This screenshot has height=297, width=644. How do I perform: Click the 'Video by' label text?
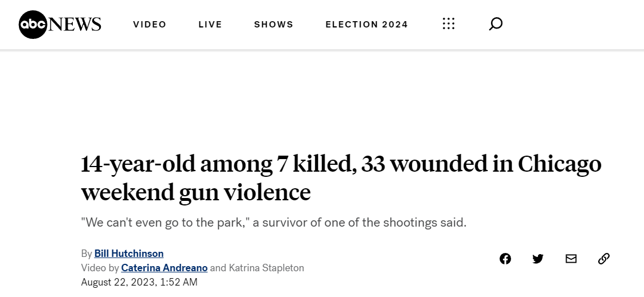pos(100,268)
